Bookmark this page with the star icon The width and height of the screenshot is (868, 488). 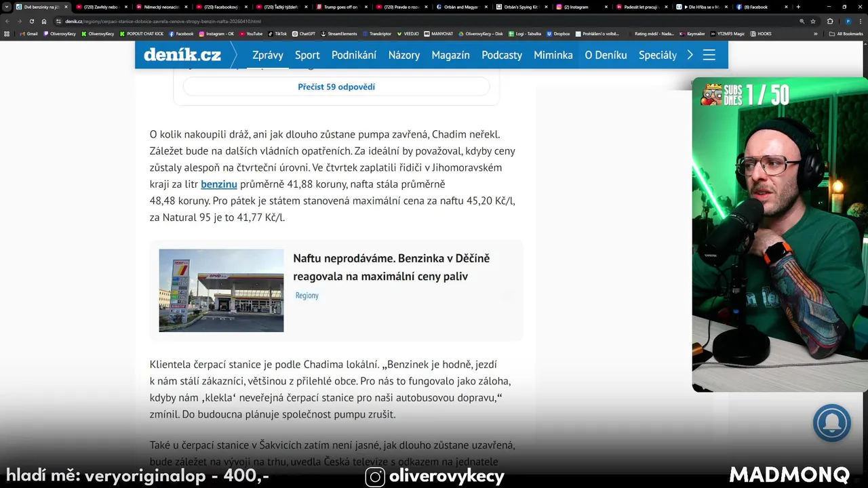(x=813, y=21)
